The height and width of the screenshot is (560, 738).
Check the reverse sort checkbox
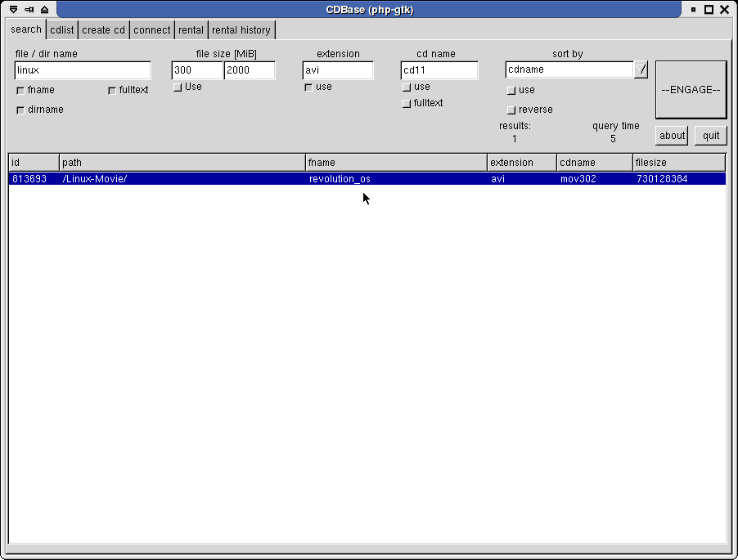511,110
